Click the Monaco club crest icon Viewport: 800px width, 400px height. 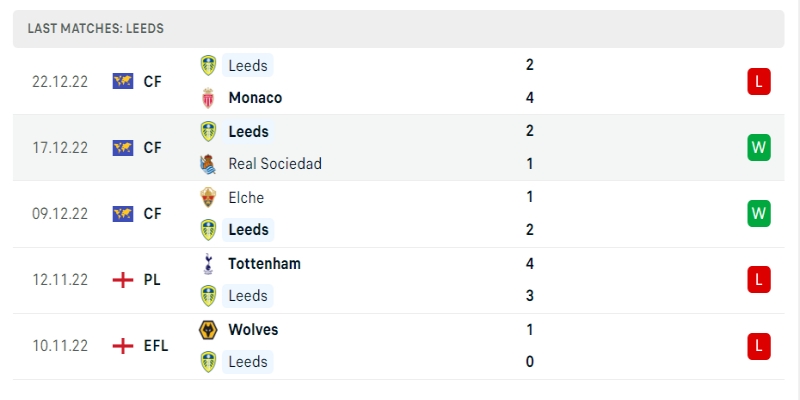point(208,98)
